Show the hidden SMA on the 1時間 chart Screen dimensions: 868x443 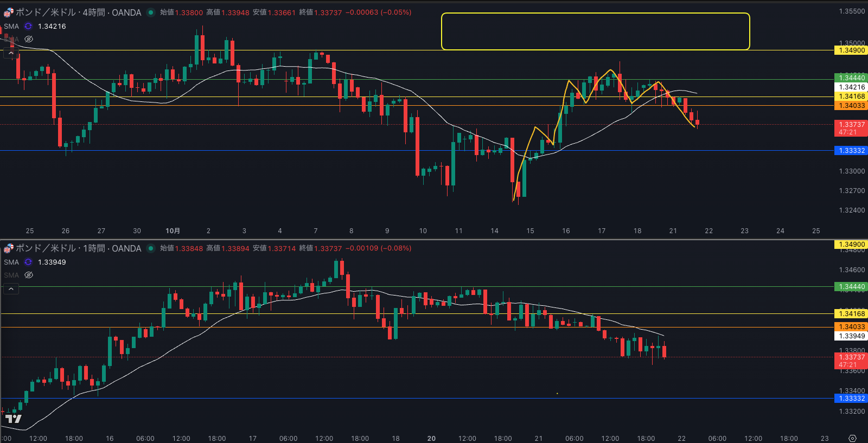(x=29, y=275)
